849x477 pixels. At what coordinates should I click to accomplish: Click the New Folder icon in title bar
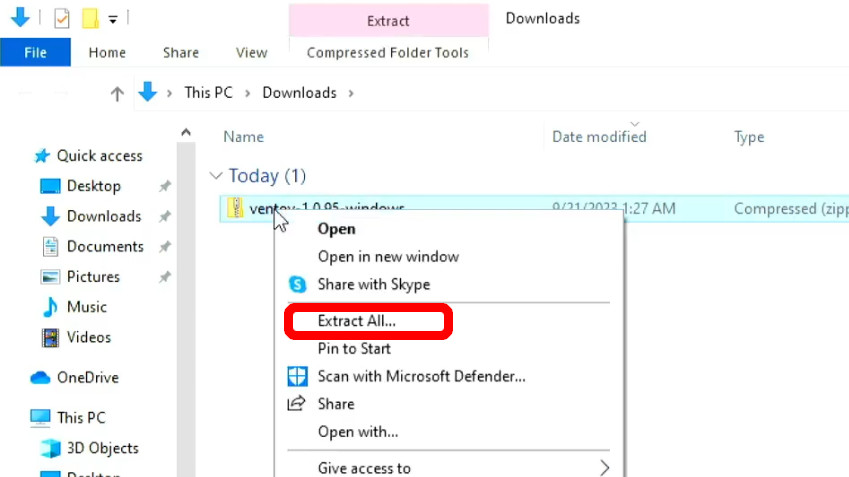(x=90, y=19)
